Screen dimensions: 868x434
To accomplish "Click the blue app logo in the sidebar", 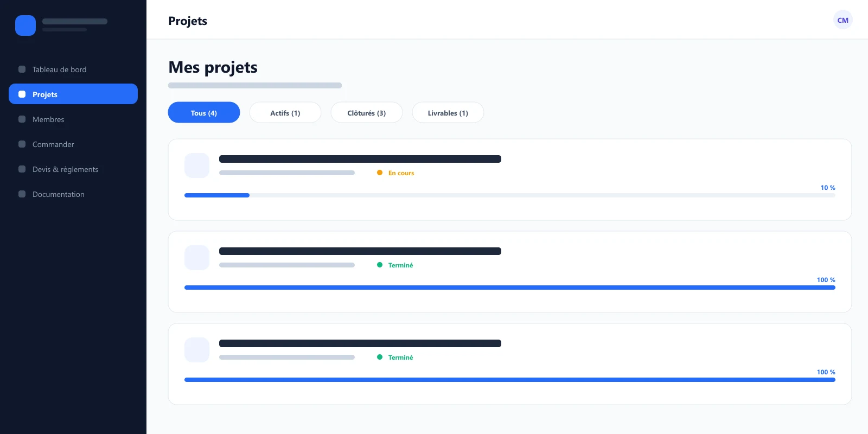I will click(25, 25).
